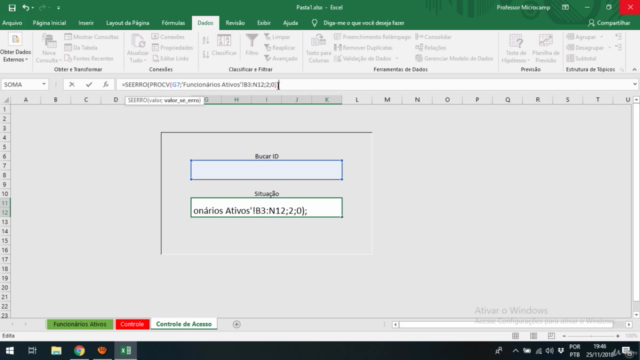640x360 pixels.
Task: Open File Explorer from taskbar
Action: (x=56, y=351)
